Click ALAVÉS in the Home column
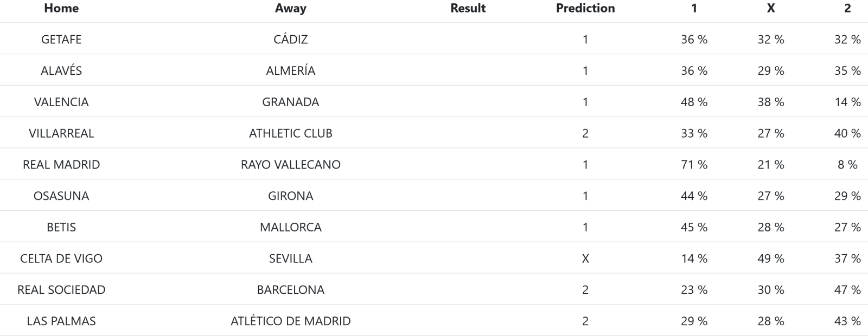Screen dimensions: 868x336 (x=61, y=70)
